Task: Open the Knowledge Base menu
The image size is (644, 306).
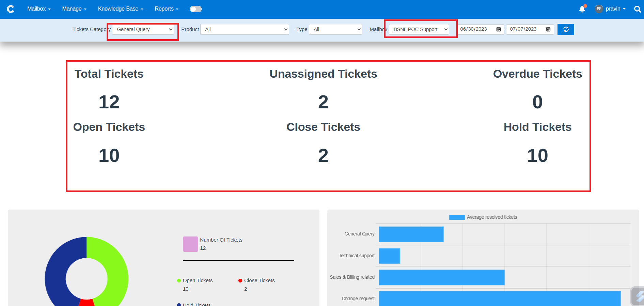Action: tap(121, 9)
